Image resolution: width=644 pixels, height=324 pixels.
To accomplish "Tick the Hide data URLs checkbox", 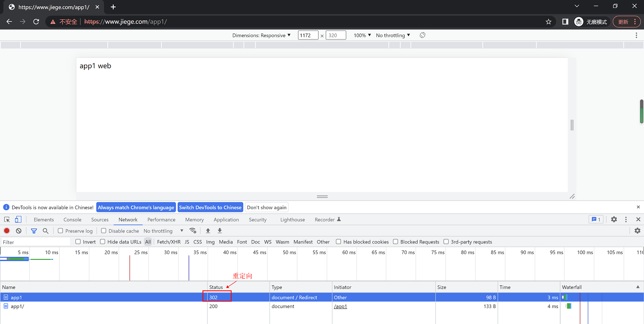I will click(x=103, y=242).
